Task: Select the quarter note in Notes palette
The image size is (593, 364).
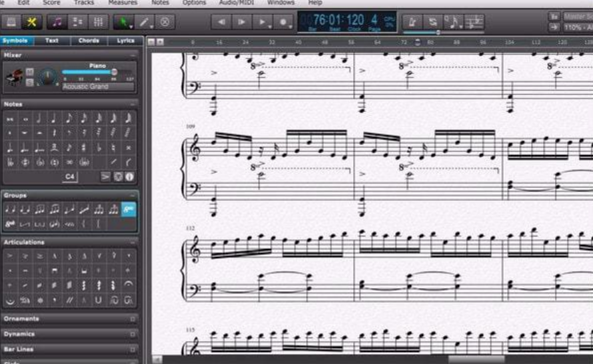Action: click(x=55, y=119)
